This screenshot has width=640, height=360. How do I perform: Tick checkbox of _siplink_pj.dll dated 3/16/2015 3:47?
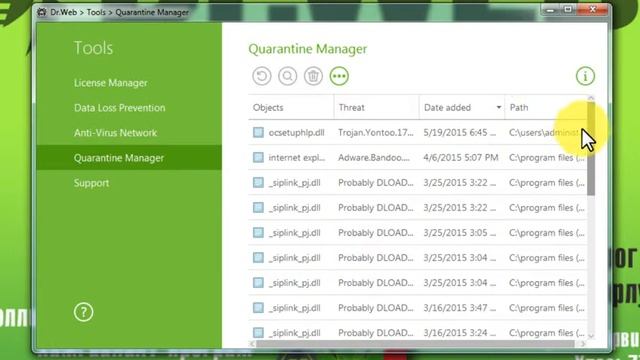coord(258,308)
